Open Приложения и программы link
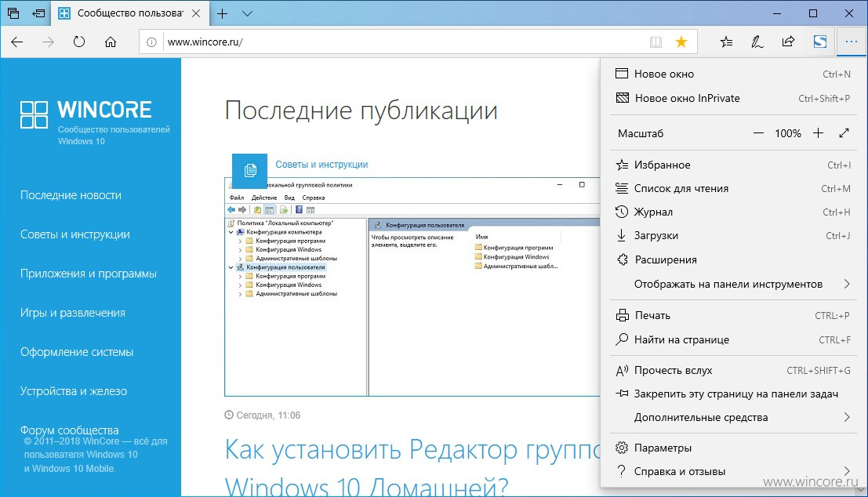The image size is (868, 497). (x=89, y=274)
